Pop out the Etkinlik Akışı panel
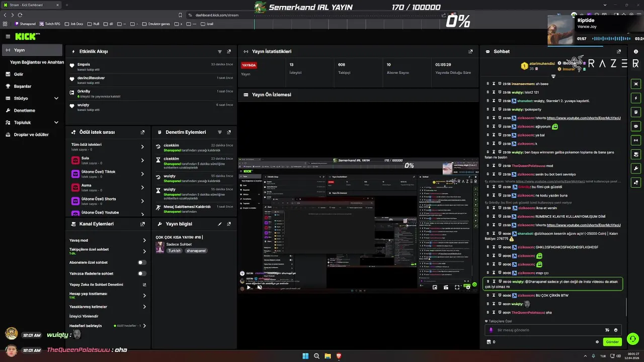Image resolution: width=644 pixels, height=362 pixels. click(x=229, y=51)
